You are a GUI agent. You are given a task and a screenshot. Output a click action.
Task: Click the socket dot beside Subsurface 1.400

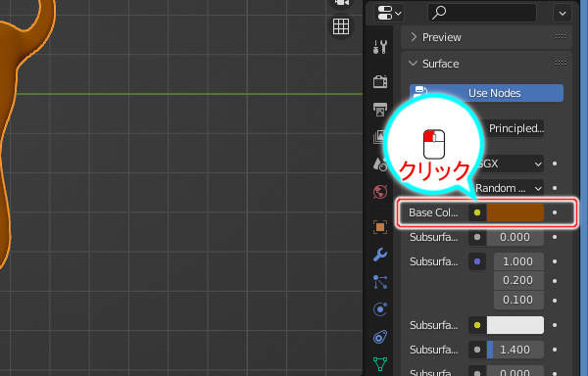click(x=477, y=350)
